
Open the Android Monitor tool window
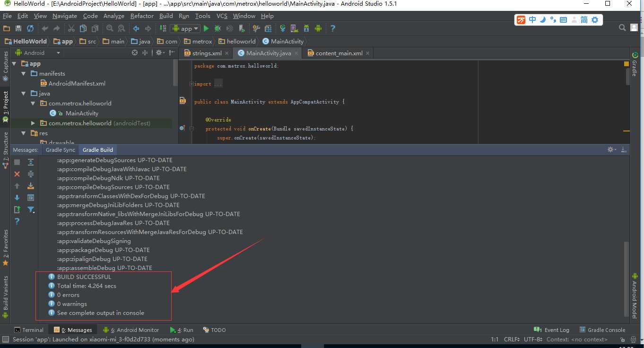(131, 330)
